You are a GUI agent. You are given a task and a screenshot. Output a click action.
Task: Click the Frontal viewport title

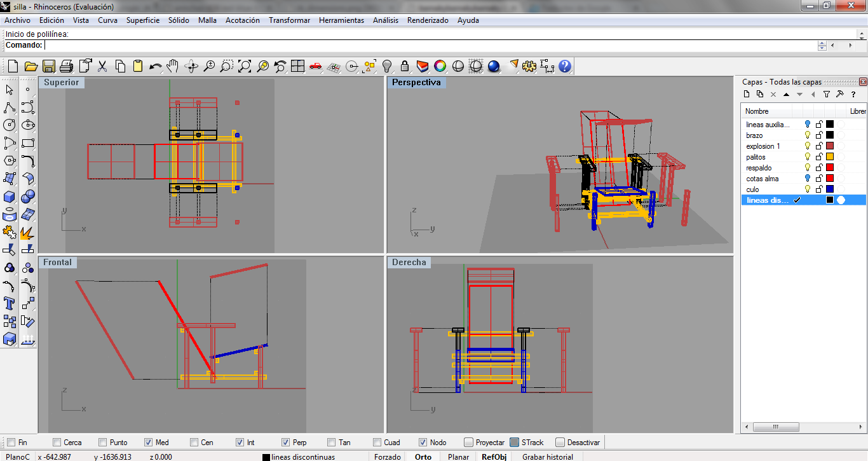[x=58, y=262]
